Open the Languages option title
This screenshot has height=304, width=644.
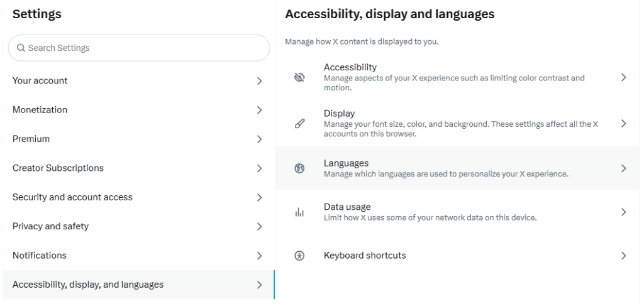pos(346,163)
